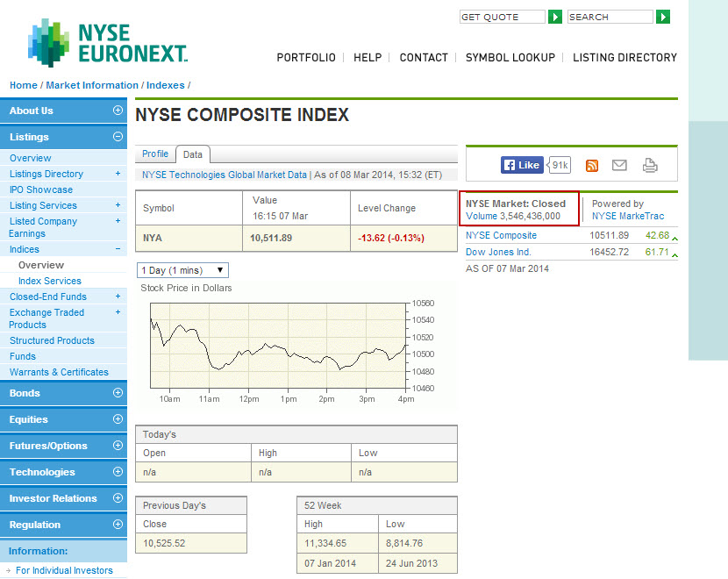
Task: Open Structured Products link
Action: click(x=52, y=340)
